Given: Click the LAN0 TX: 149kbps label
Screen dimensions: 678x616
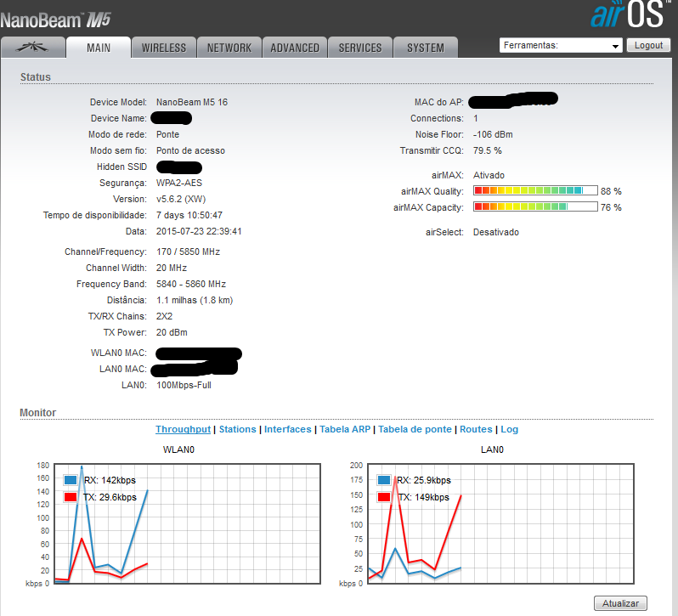Looking at the screenshot, I should (x=423, y=497).
